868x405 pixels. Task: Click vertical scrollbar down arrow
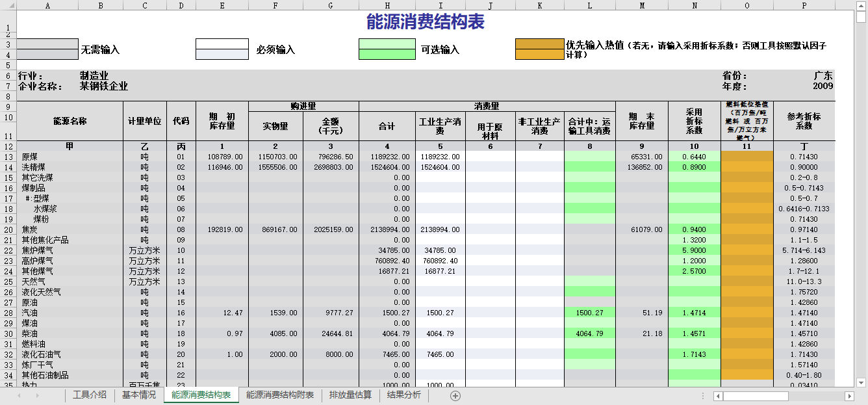click(862, 382)
